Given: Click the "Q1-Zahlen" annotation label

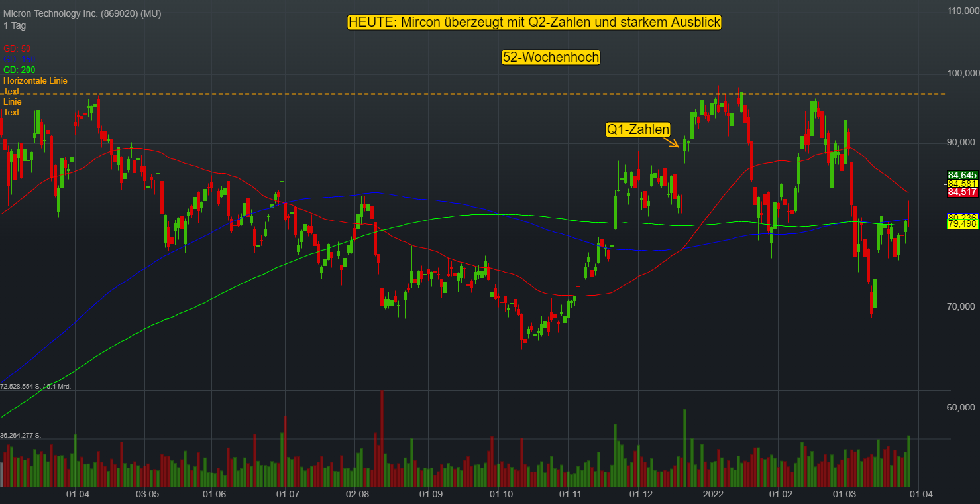Looking at the screenshot, I should coord(638,130).
